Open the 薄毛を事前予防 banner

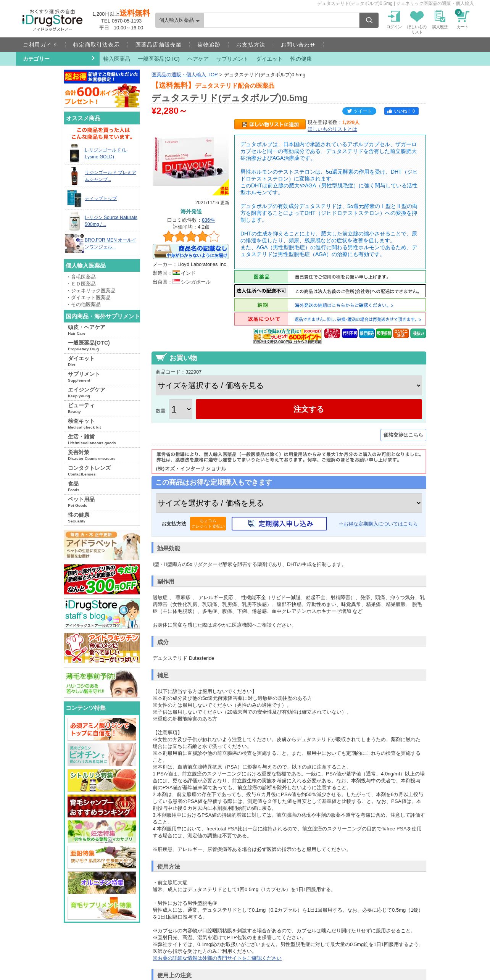click(x=102, y=682)
